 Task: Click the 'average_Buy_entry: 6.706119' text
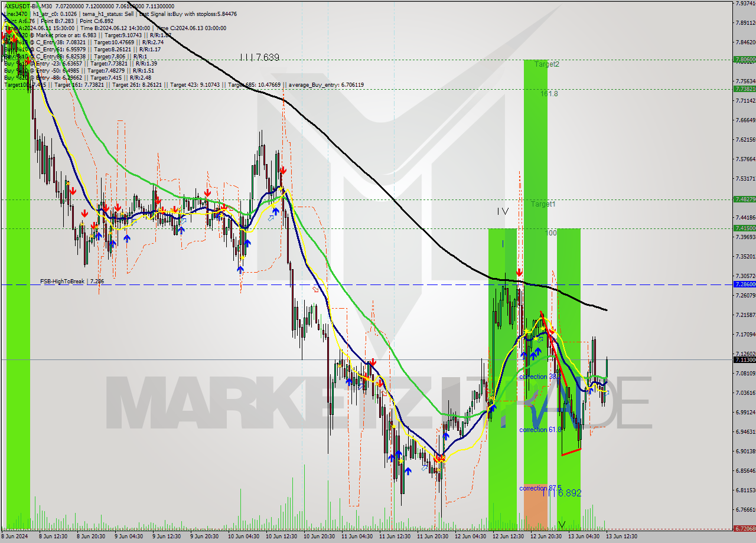point(325,85)
